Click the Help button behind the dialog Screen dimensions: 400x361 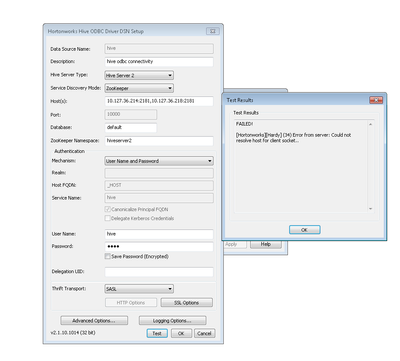(266, 244)
